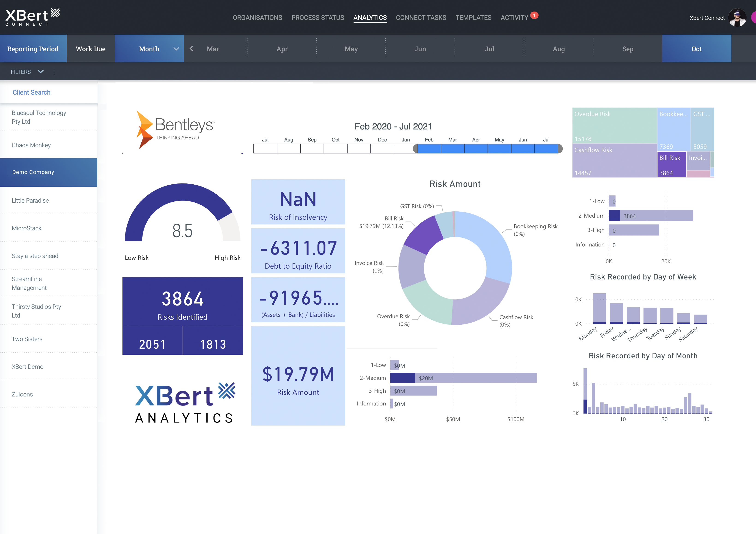Screen dimensions: 756x534
Task: Select Demo Company client
Action: (x=33, y=172)
